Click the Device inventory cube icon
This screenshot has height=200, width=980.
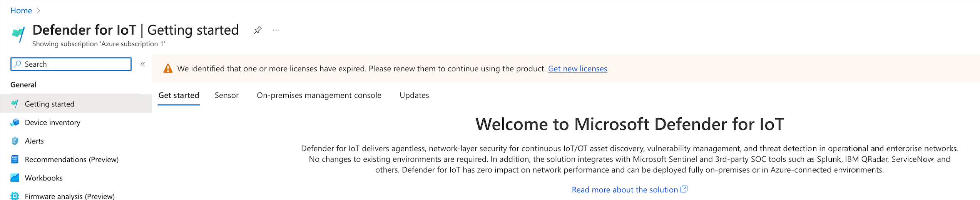[x=15, y=123]
